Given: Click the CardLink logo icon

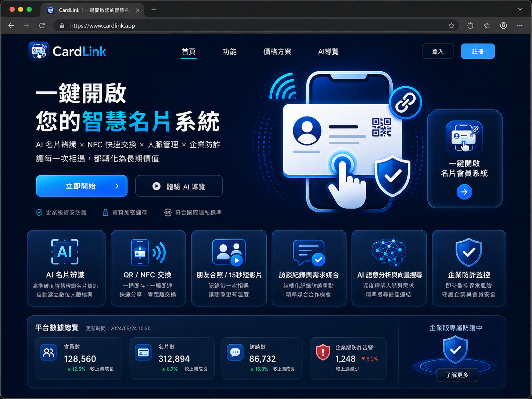Looking at the screenshot, I should [39, 51].
